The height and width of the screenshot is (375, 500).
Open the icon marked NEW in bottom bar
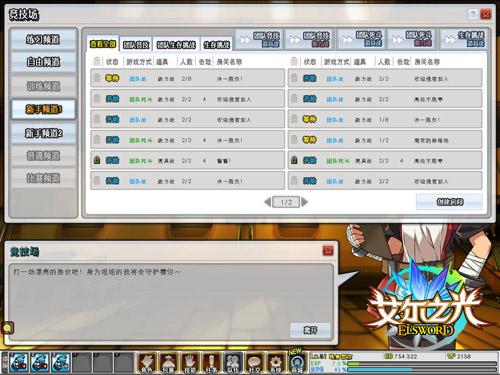coord(297,363)
